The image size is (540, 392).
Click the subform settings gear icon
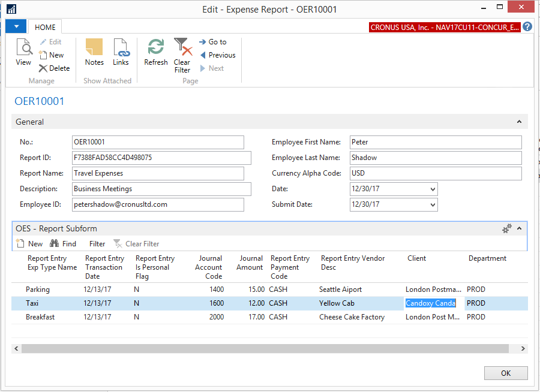pyautogui.click(x=507, y=228)
